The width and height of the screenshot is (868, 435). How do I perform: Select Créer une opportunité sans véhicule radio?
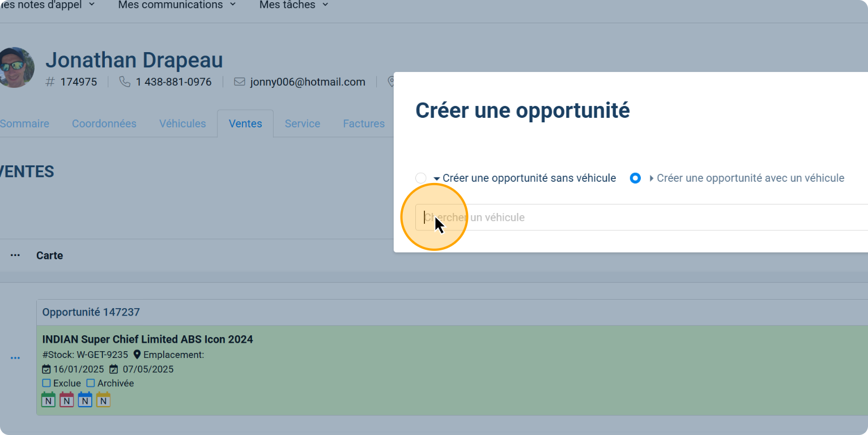tap(420, 178)
